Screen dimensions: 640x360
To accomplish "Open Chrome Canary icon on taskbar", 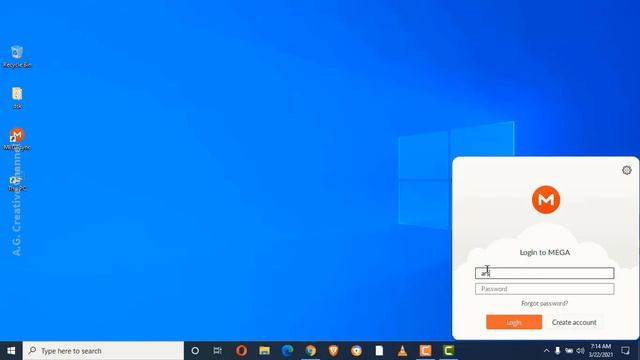I will [x=356, y=351].
